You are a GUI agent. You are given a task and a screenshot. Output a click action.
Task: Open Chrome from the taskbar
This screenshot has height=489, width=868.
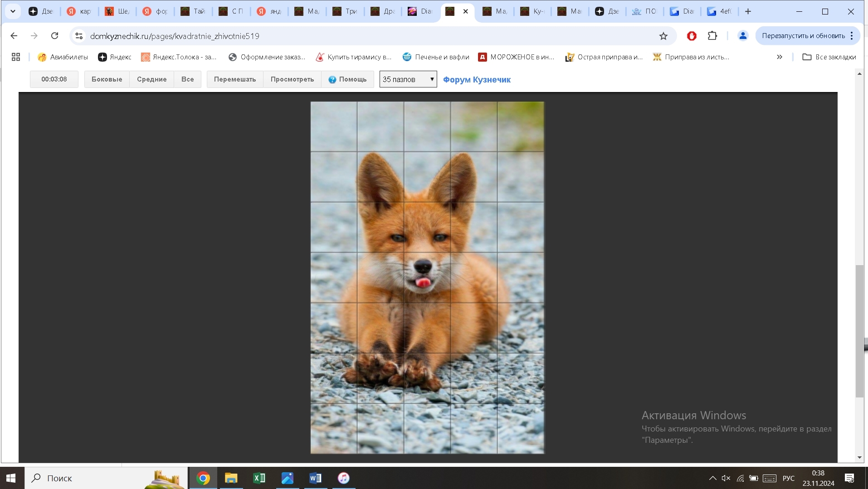[203, 478]
